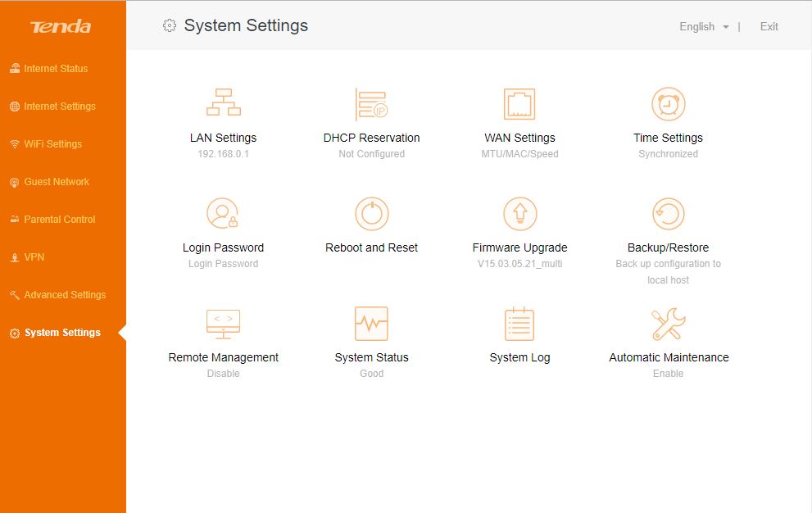Select System Settings menu entry

point(62,333)
